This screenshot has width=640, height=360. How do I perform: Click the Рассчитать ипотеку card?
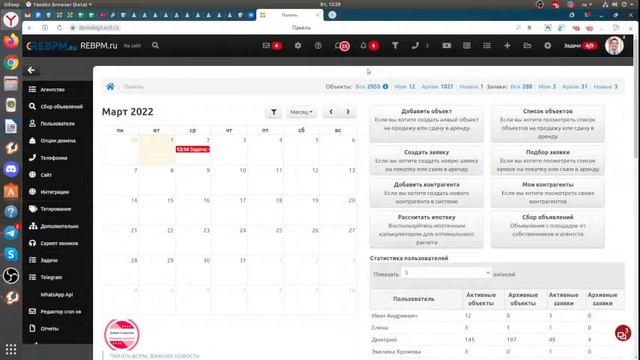(427, 229)
